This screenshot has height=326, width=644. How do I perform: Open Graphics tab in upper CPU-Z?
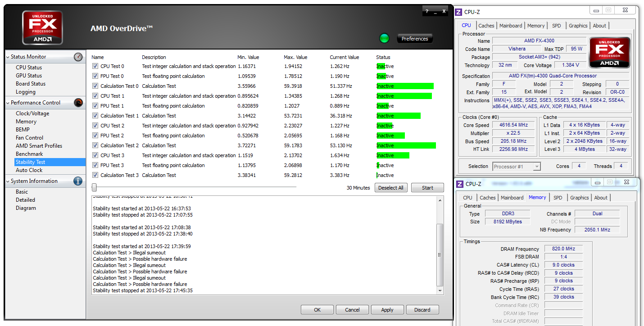tap(578, 26)
